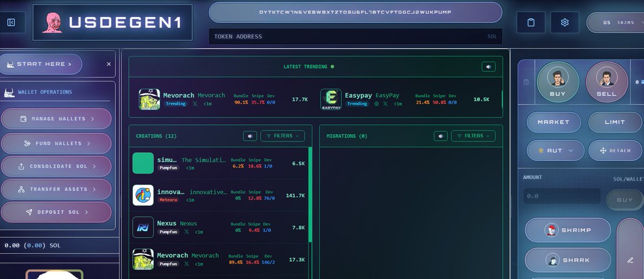
Task: Select the Market order type
Action: (x=553, y=122)
